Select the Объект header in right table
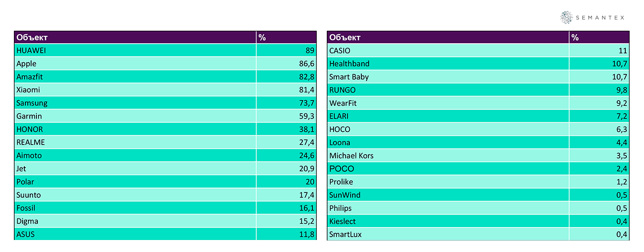 coord(345,37)
